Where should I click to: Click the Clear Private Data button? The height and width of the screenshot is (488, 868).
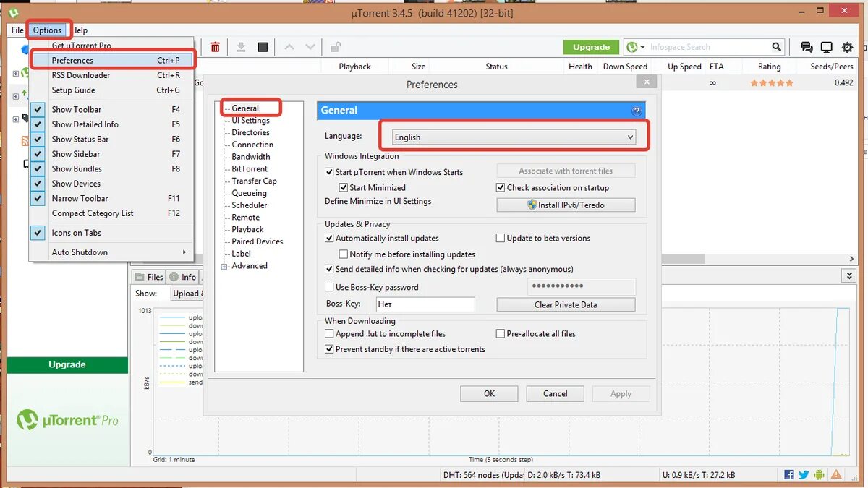click(x=566, y=304)
